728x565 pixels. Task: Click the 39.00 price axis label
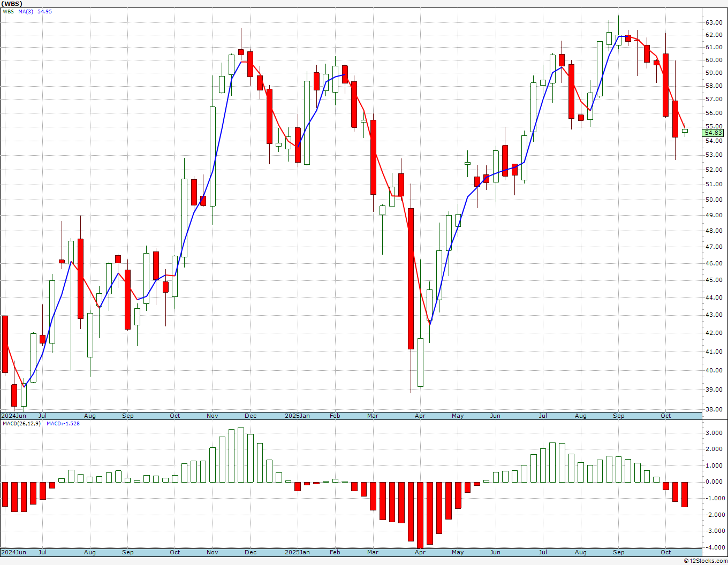[x=714, y=390]
